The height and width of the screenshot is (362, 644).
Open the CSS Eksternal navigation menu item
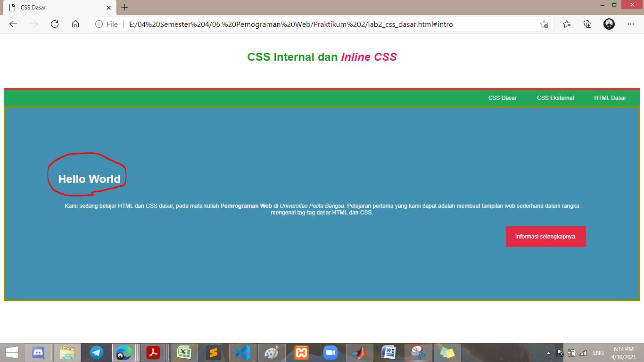click(x=555, y=98)
